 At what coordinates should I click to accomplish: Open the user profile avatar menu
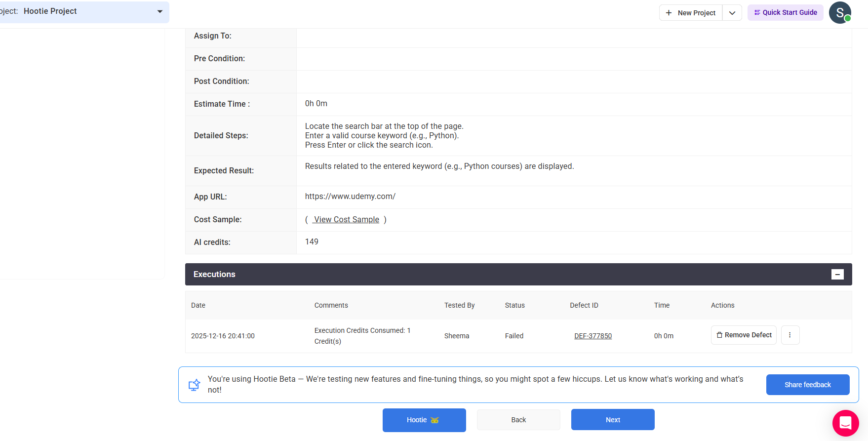click(839, 13)
